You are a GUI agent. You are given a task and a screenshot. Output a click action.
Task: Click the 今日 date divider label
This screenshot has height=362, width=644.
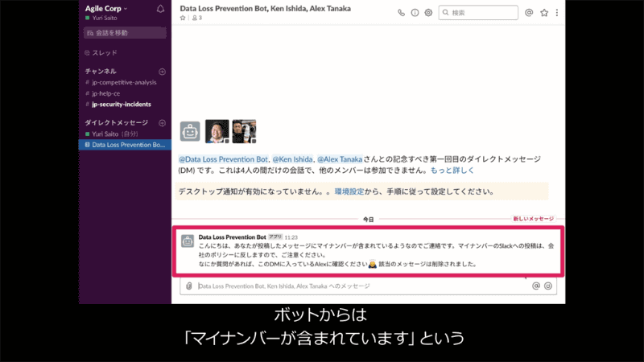click(369, 220)
